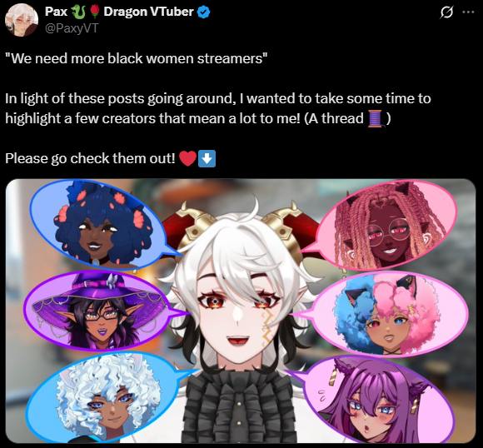Screen dimensions: 483x448
Task: Open the central white-haired dragon VTuber image
Action: [241, 311]
